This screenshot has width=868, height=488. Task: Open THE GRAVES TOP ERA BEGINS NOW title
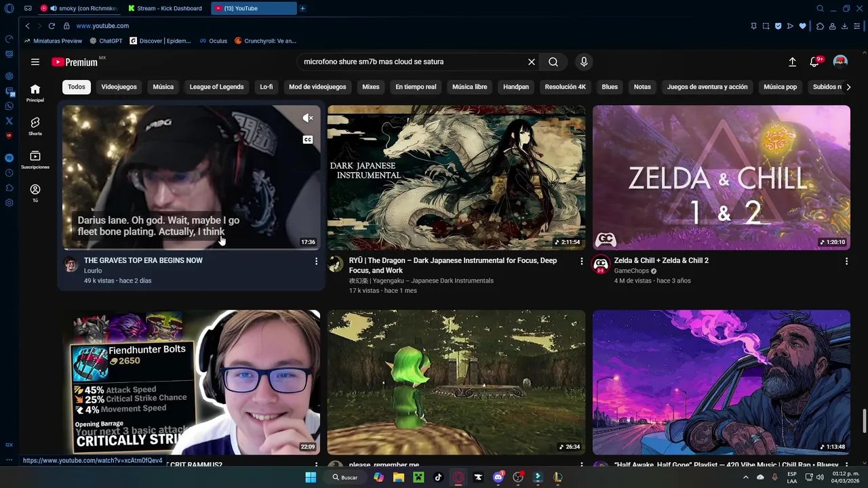(143, 260)
